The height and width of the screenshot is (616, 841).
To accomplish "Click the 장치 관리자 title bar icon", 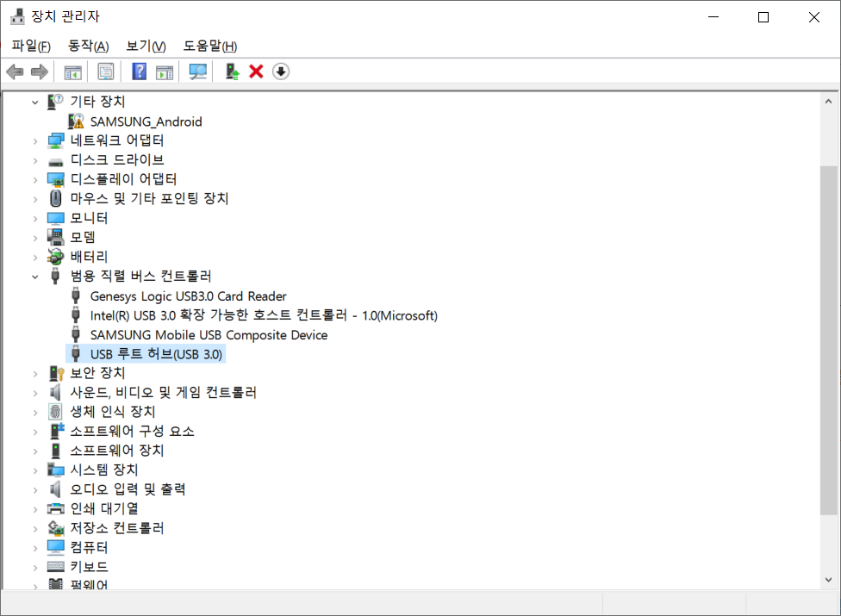I will 18,16.
